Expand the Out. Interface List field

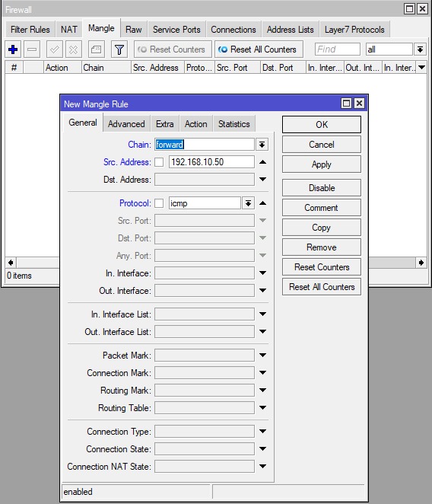pyautogui.click(x=262, y=331)
